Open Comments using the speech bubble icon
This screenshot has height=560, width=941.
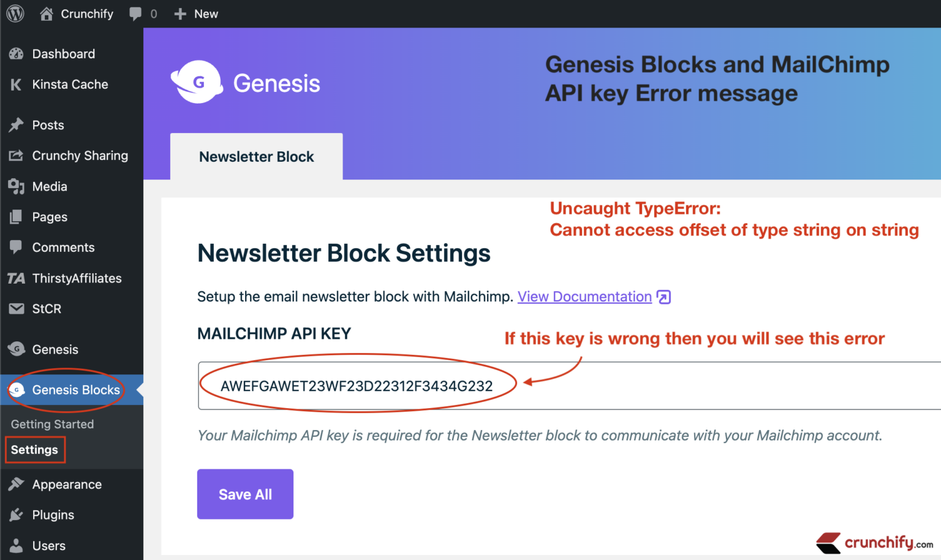click(16, 248)
